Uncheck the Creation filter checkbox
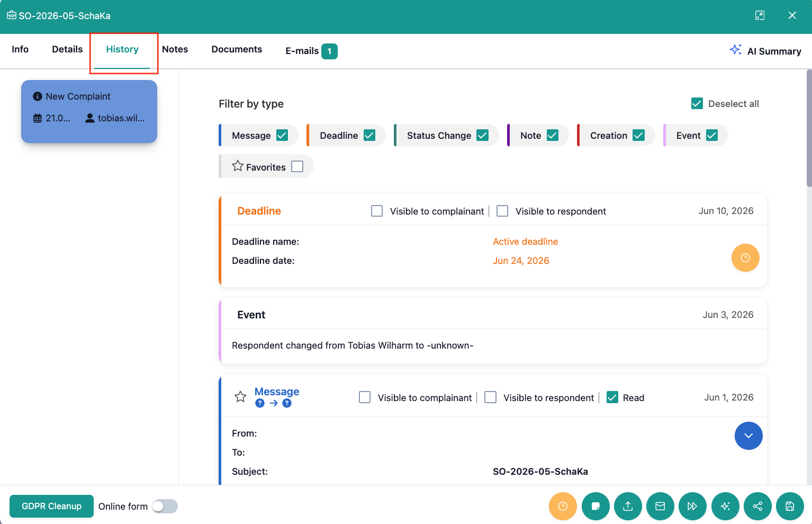 (639, 135)
